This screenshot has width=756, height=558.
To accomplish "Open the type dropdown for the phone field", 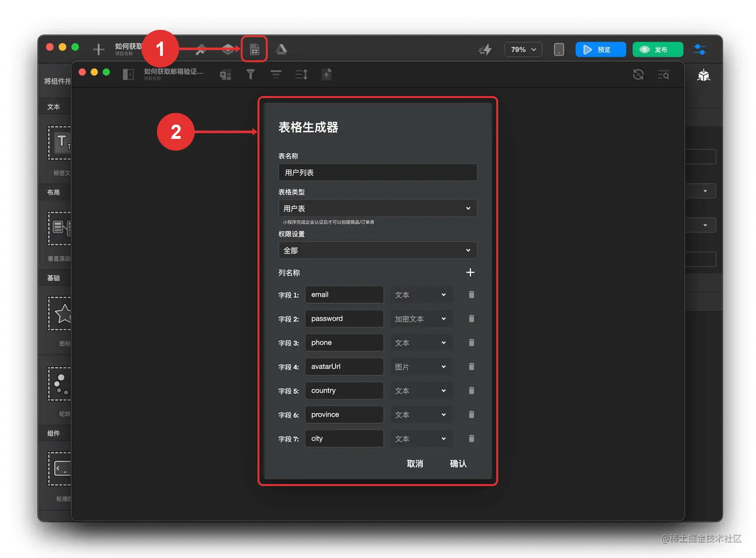I will click(x=421, y=343).
